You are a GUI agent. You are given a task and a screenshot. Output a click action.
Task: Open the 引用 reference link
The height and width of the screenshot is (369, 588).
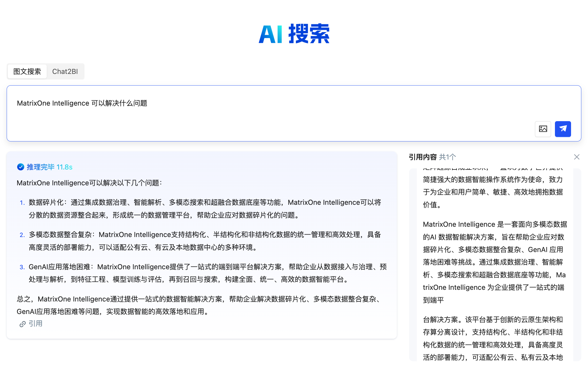coord(36,324)
